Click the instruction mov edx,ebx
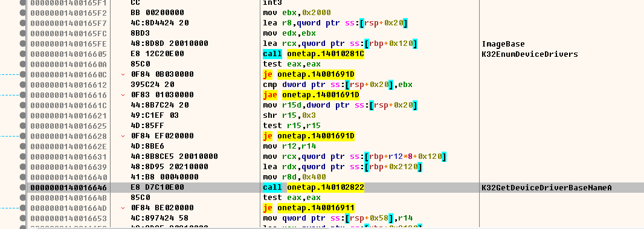This screenshot has height=229, width=644. [289, 33]
